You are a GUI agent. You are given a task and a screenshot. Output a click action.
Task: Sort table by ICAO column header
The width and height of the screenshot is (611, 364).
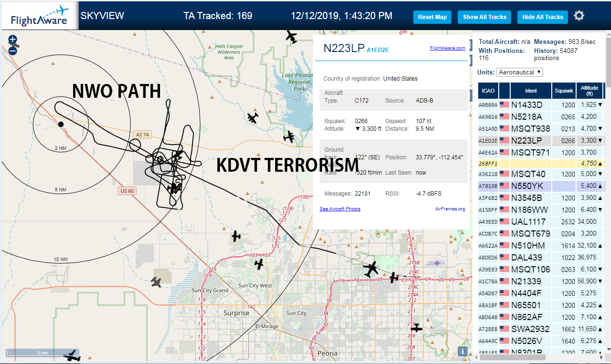tap(488, 91)
